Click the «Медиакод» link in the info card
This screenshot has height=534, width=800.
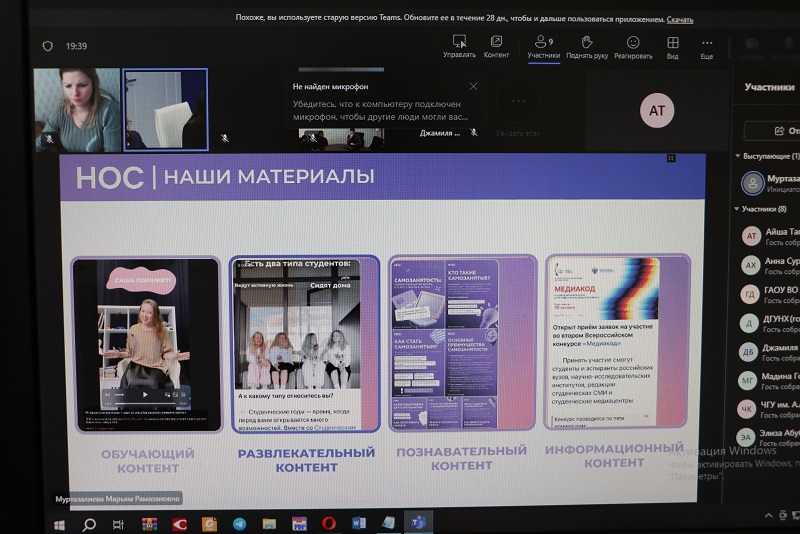(602, 343)
